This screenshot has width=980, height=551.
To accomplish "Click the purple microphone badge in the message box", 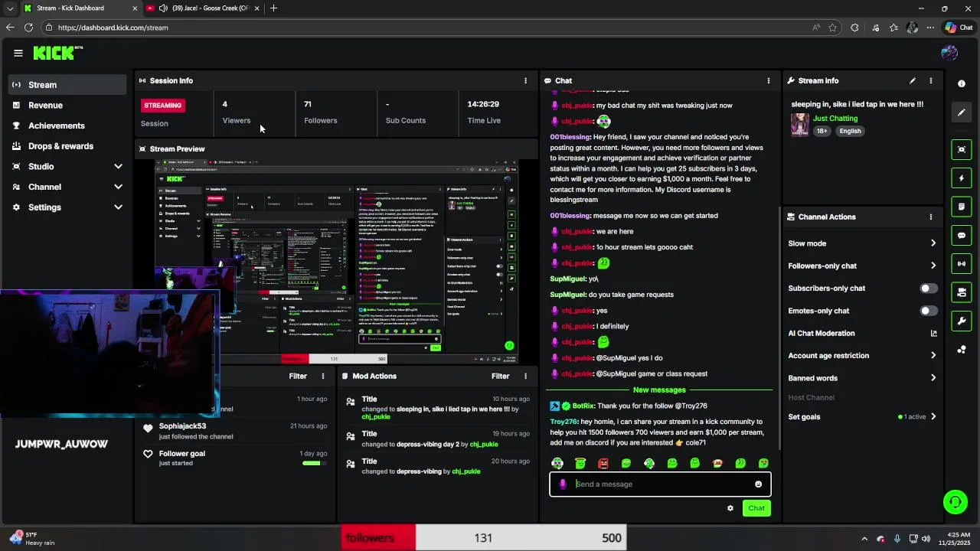I will pos(563,484).
